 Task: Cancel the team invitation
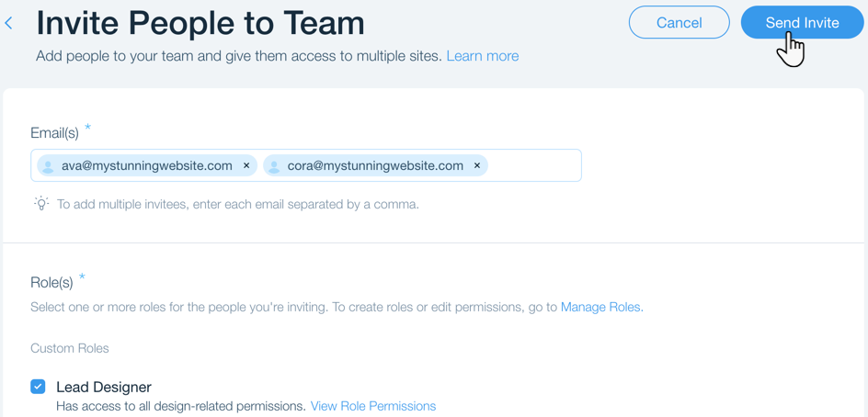click(680, 23)
